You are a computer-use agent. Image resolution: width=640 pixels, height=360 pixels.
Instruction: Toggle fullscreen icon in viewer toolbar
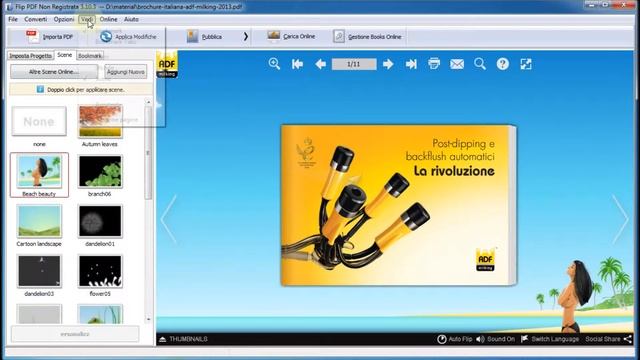[x=526, y=64]
